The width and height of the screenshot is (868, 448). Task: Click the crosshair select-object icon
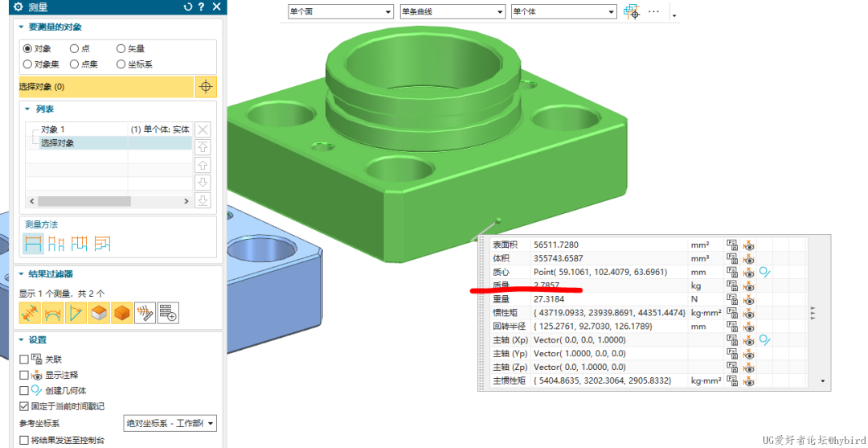click(206, 87)
